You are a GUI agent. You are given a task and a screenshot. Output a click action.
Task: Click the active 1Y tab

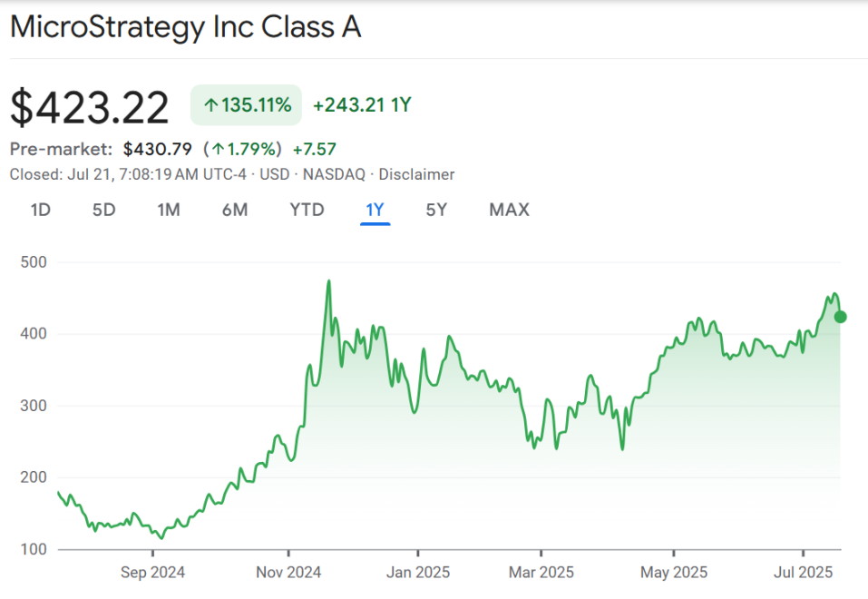click(374, 210)
